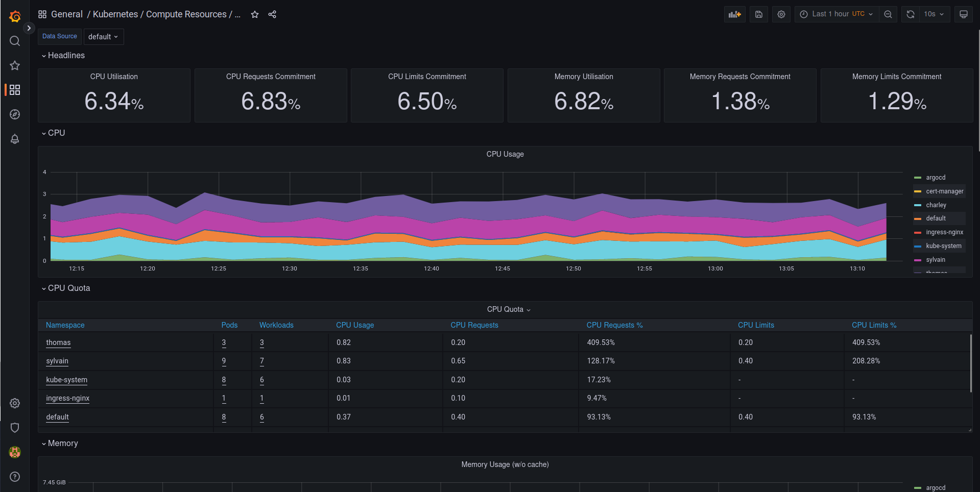Open the sylvain namespace link
Viewport: 980px width, 492px height.
click(x=57, y=361)
